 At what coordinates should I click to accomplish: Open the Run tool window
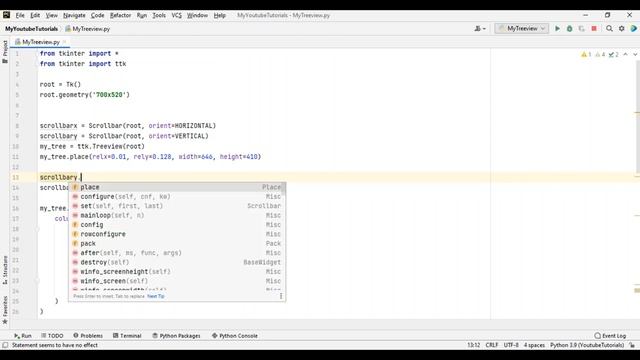22,336
